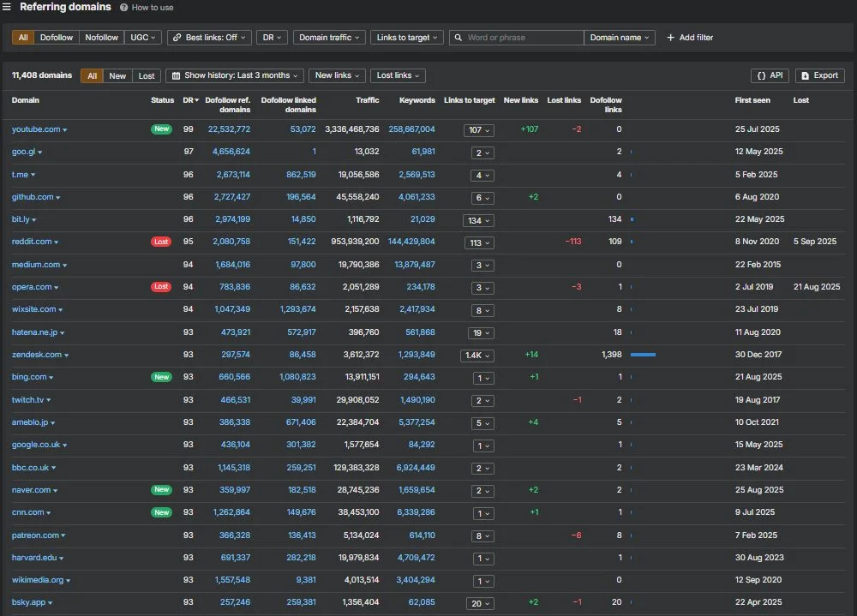
Task: Click the zendesk.com dofollow links bar
Action: pyautogui.click(x=643, y=355)
